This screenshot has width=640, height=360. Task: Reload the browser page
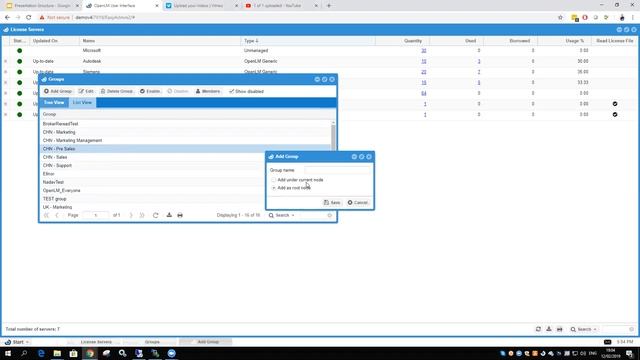point(29,18)
